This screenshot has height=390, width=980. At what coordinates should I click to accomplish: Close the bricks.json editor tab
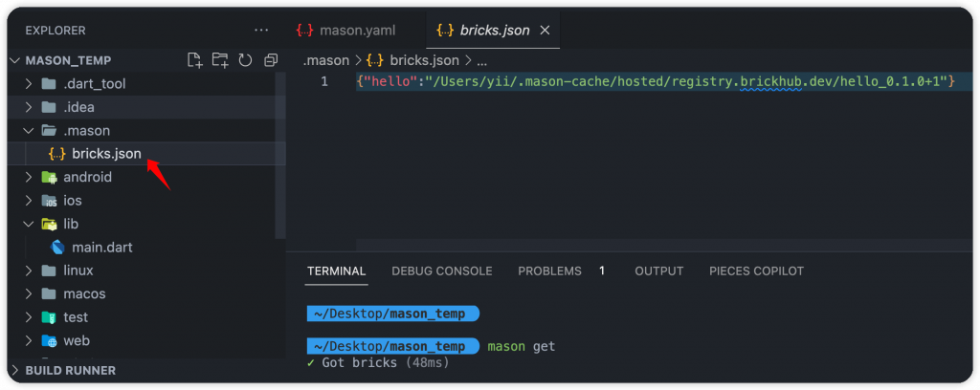point(546,31)
